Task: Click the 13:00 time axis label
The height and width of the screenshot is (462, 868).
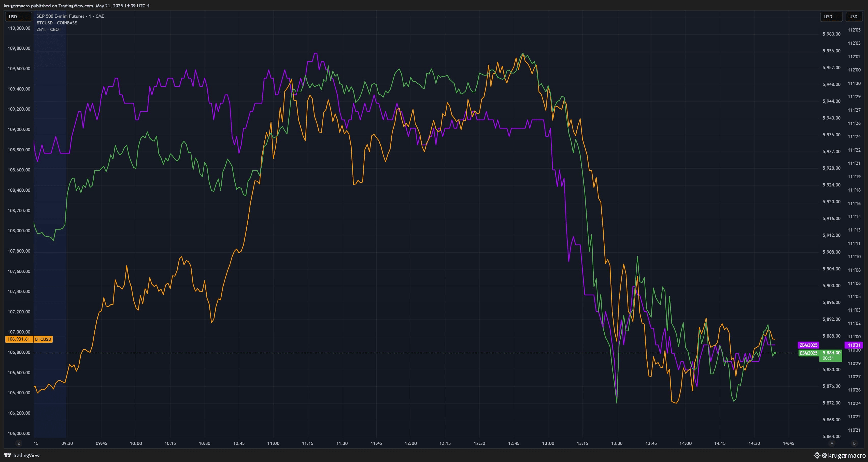Action: 548,443
